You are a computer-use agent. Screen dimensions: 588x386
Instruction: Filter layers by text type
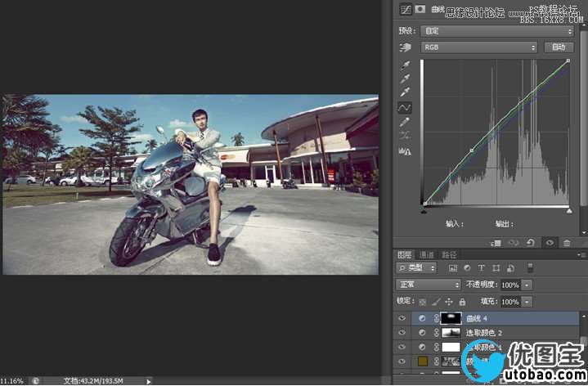coord(481,268)
